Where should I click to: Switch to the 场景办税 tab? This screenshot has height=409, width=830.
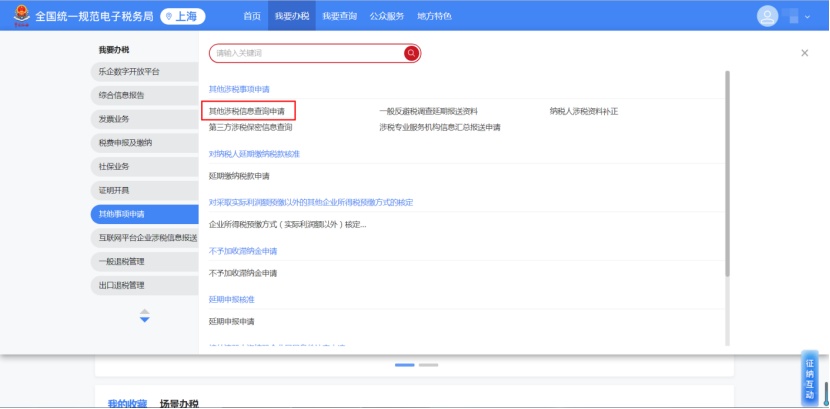179,403
